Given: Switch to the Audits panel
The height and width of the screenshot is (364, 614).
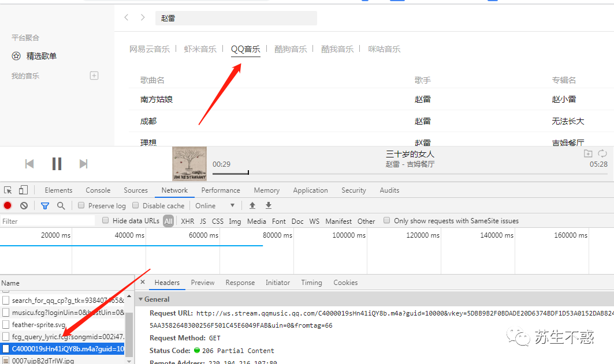Looking at the screenshot, I should click(390, 190).
